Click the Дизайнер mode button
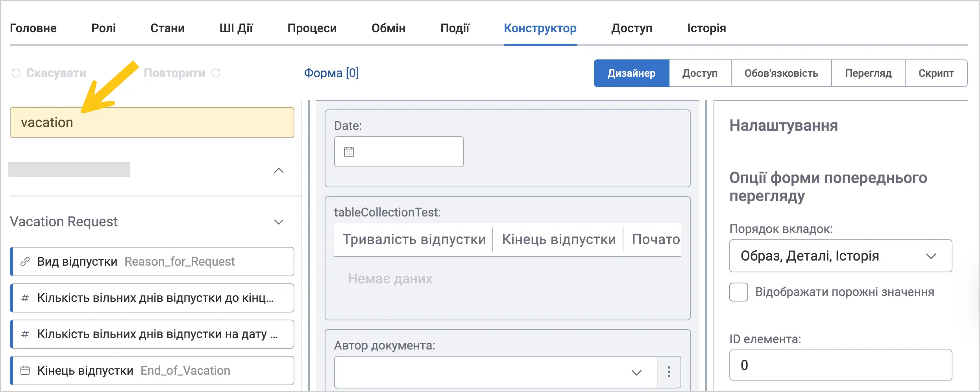Screen dimensions: 980x392 [x=632, y=73]
